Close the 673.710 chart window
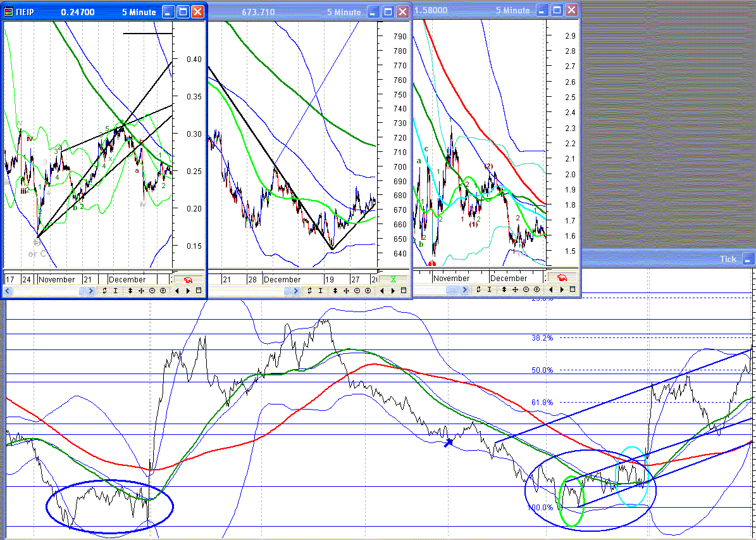 (x=402, y=12)
